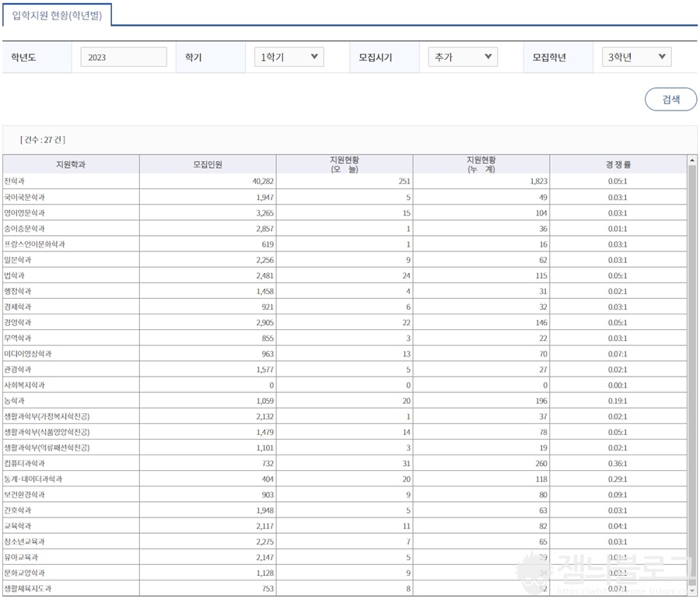This screenshot has height=600, width=700.
Task: Select the 행정학과 row
Action: tap(345, 291)
